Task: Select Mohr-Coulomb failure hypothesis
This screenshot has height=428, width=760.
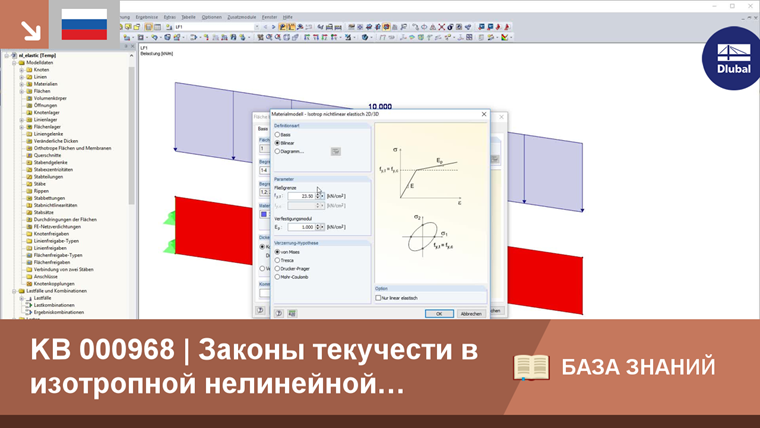Action: tap(277, 277)
